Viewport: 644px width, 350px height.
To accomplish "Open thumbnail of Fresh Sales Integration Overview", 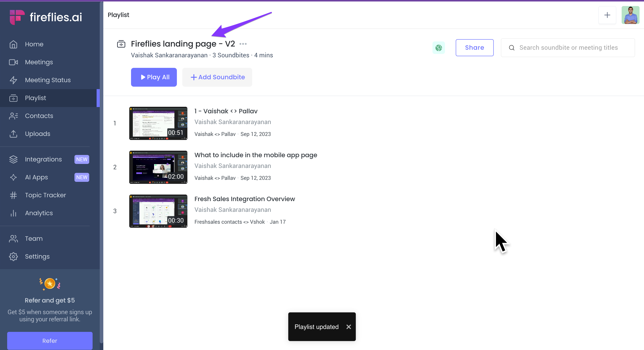I will (x=158, y=211).
